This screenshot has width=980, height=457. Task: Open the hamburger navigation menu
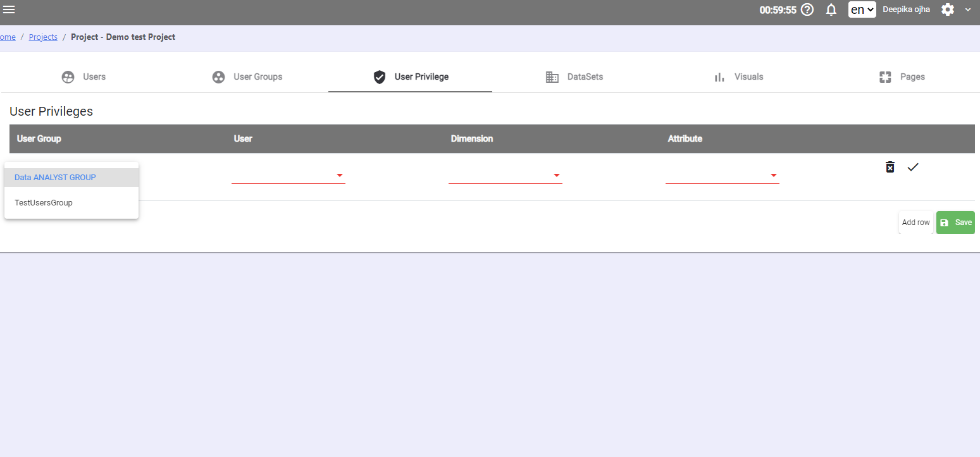(9, 9)
